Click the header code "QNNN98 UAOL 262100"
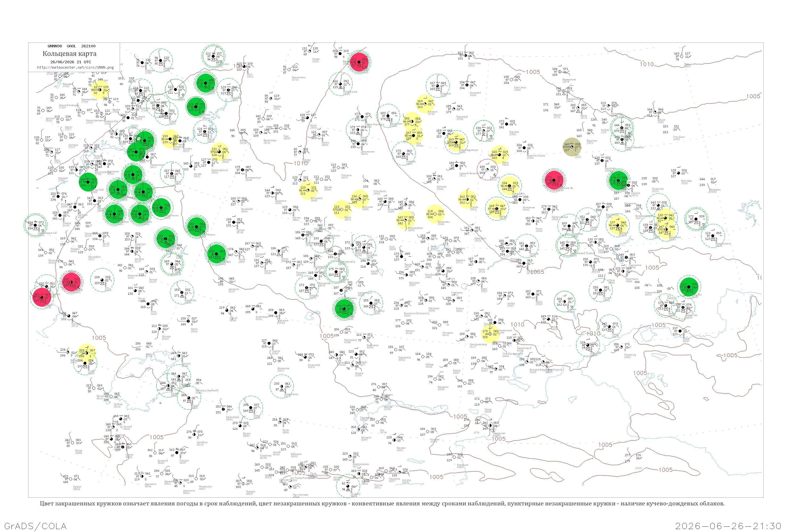The image size is (798, 532). click(72, 46)
